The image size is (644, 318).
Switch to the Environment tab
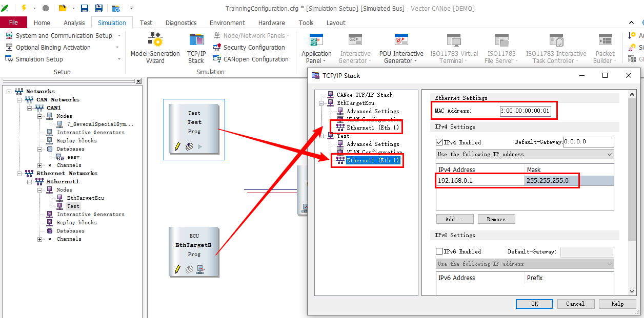pyautogui.click(x=227, y=23)
